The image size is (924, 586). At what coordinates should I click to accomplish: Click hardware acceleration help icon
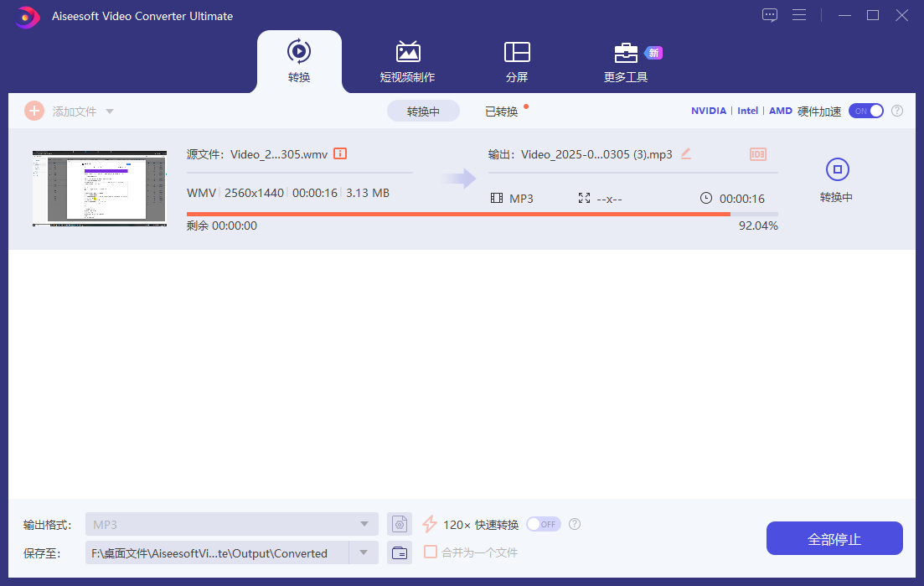tap(897, 111)
